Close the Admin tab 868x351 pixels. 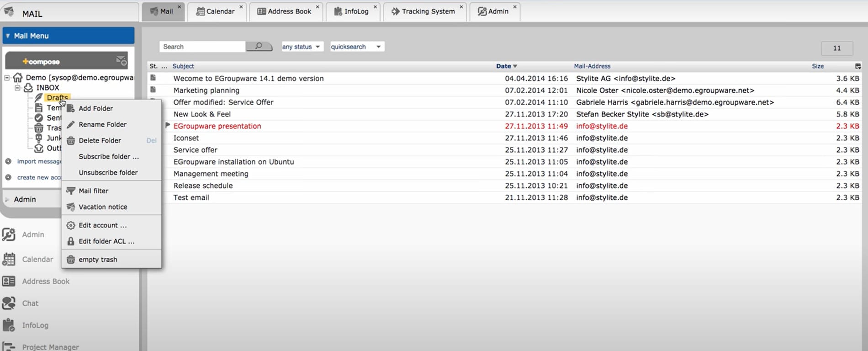(515, 7)
